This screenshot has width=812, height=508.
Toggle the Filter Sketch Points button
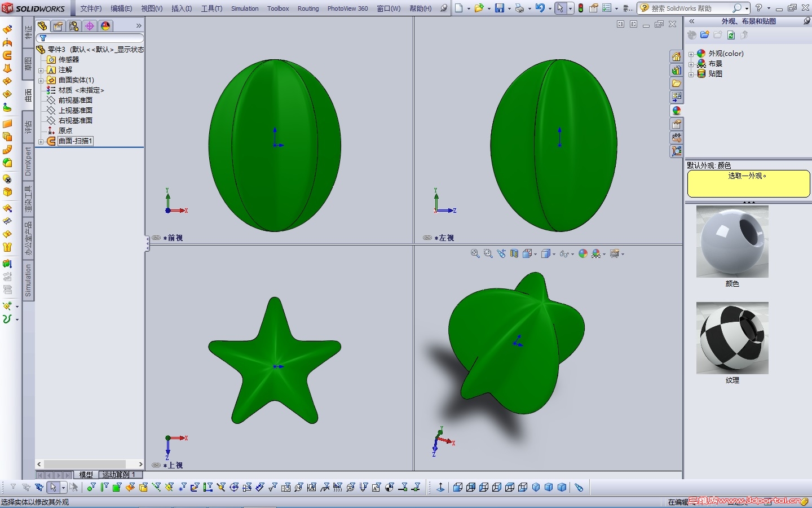click(x=182, y=487)
